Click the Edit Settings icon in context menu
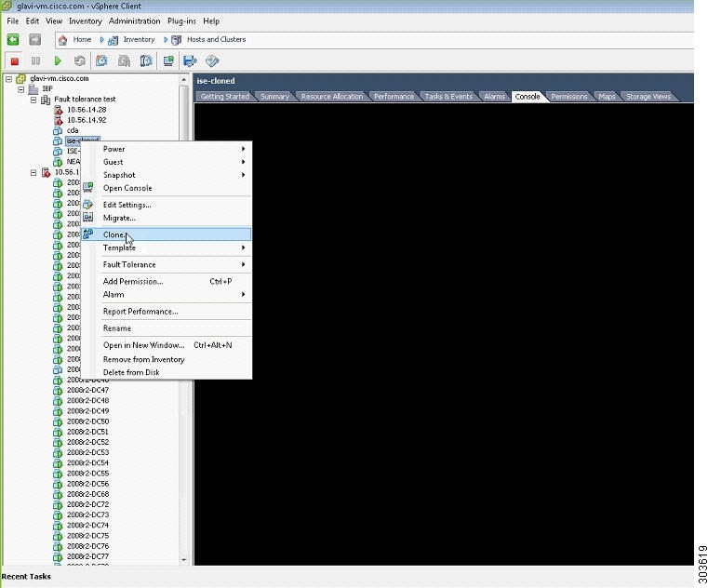This screenshot has height=588, width=708. click(88, 205)
